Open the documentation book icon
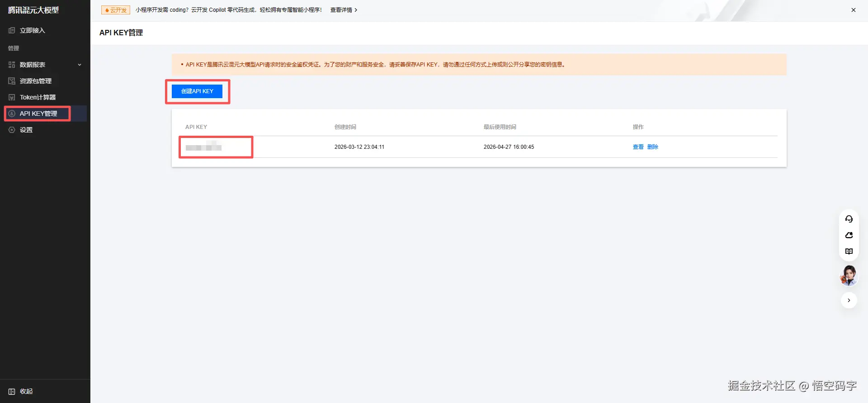This screenshot has width=868, height=403. tap(849, 251)
